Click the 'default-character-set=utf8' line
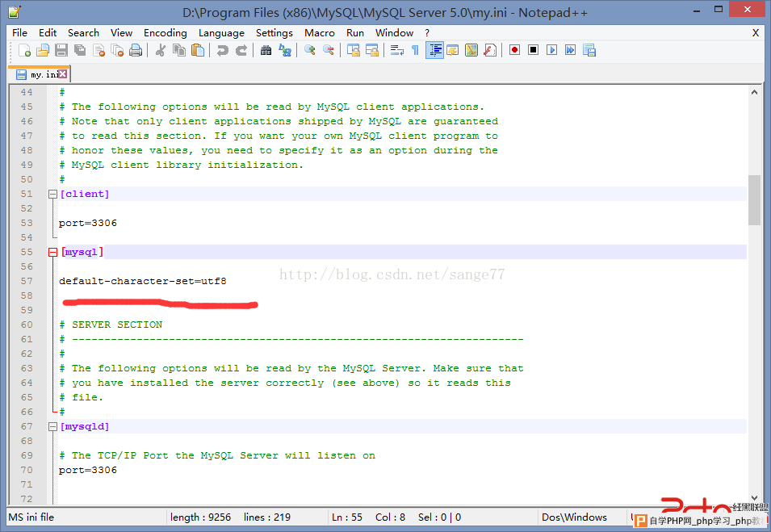 143,281
